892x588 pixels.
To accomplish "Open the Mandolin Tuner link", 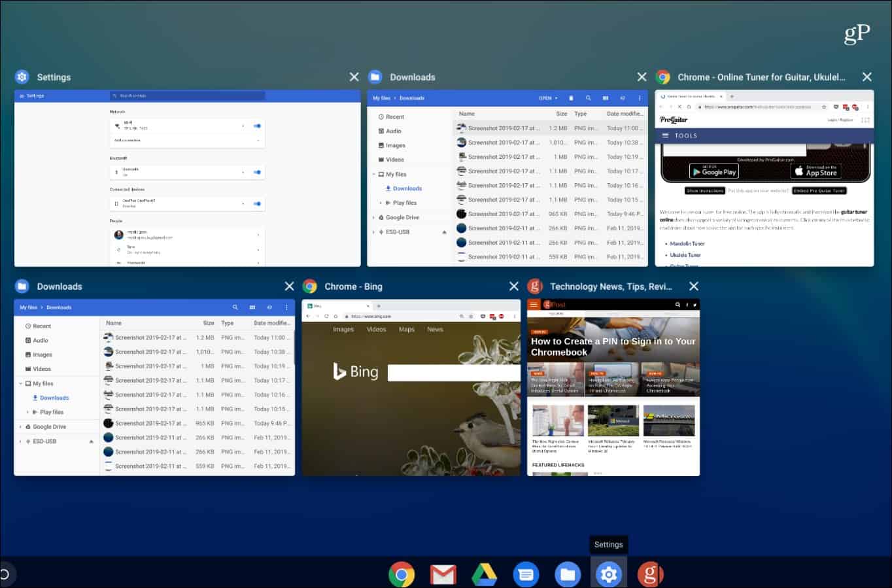I will [687, 244].
